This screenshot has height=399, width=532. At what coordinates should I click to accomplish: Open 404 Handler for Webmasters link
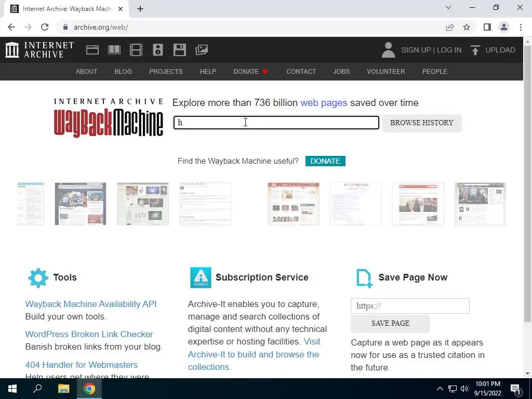pos(82,365)
